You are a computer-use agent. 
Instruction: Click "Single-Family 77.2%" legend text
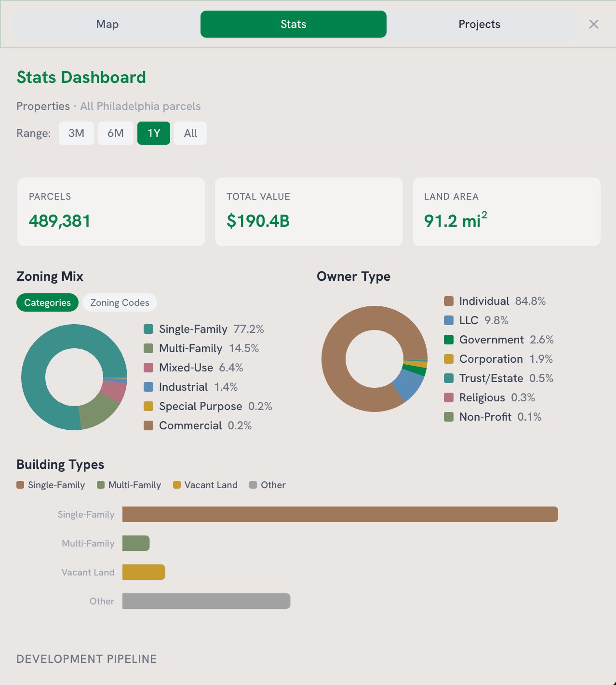coord(212,329)
